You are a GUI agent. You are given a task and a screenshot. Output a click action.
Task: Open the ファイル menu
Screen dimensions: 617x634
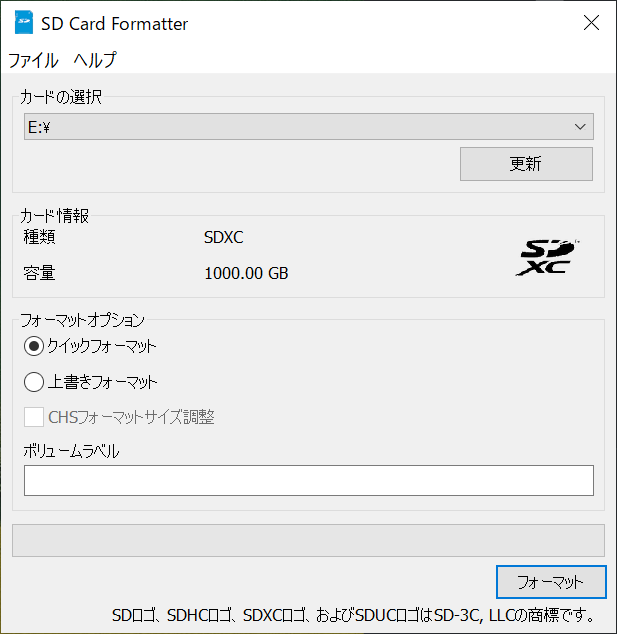[33, 60]
